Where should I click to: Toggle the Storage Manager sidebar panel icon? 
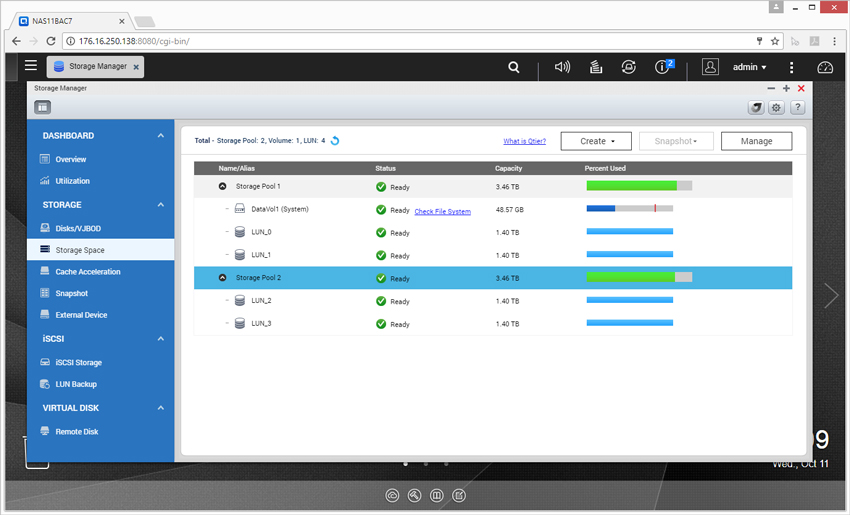42,107
